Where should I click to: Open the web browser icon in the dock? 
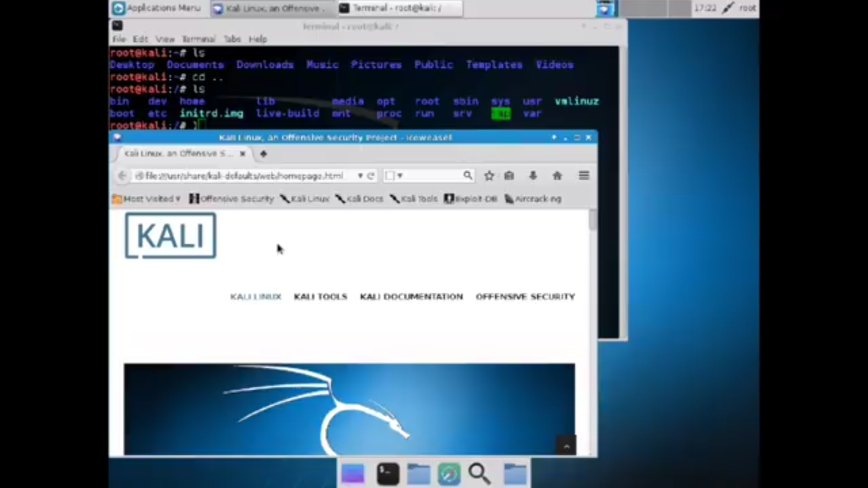450,472
